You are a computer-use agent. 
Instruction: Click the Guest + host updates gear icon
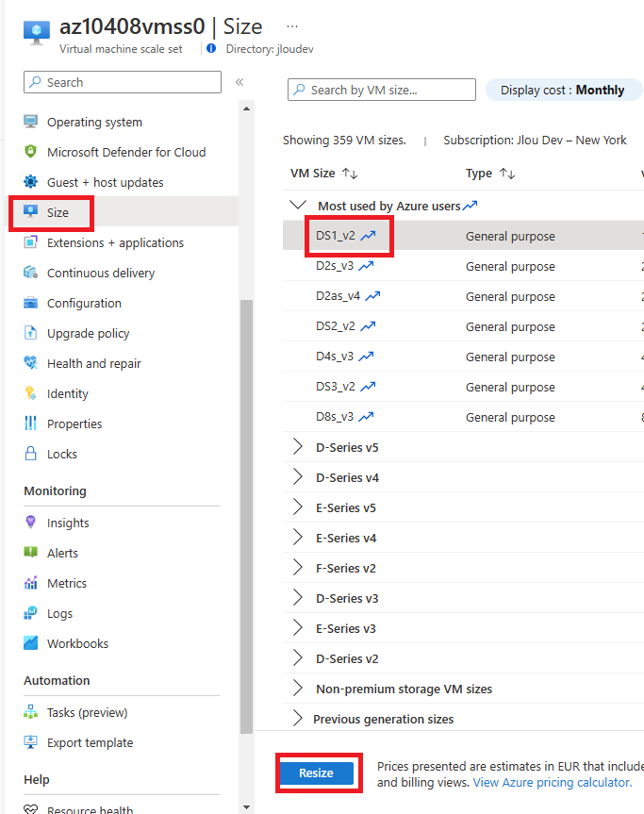tap(30, 182)
